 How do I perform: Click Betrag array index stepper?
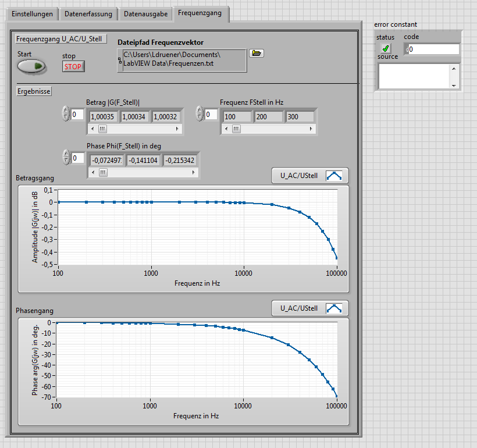coord(66,114)
